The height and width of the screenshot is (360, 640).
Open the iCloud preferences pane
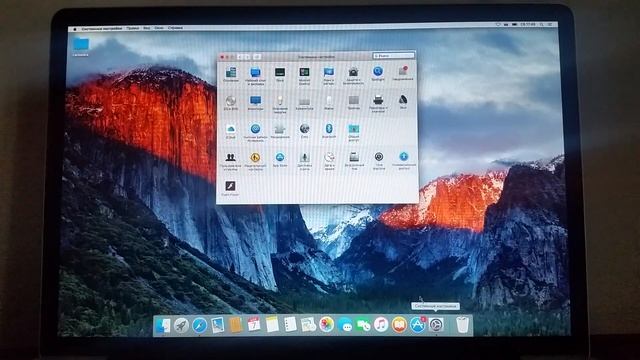point(231,129)
